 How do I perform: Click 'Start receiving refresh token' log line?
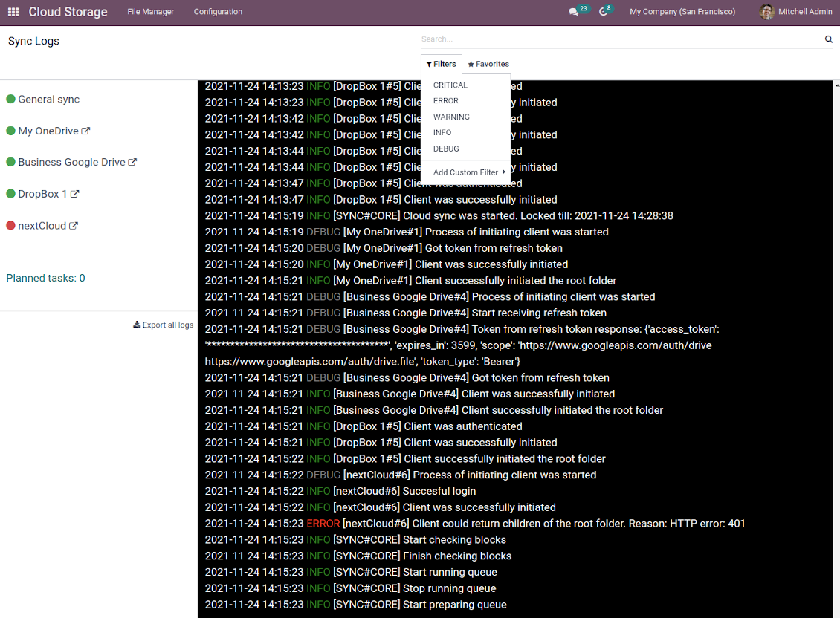(406, 313)
